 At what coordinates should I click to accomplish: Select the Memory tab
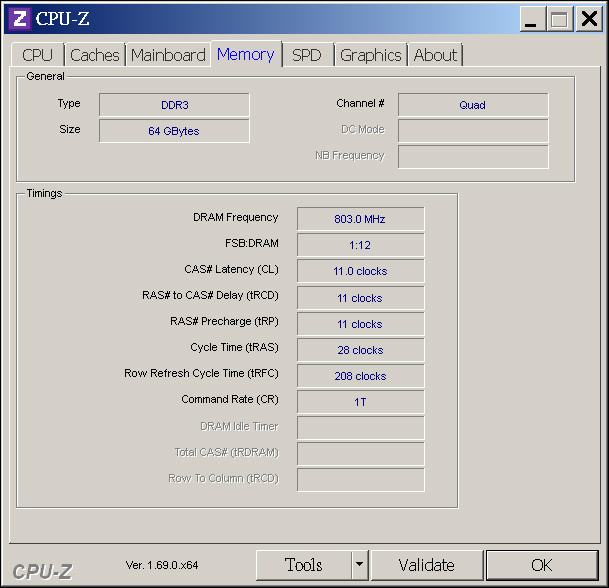(x=246, y=54)
